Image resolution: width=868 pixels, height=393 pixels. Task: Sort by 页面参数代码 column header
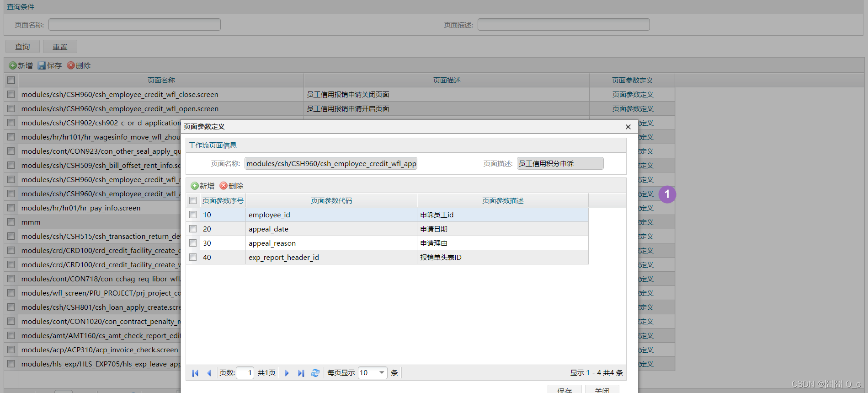(331, 200)
